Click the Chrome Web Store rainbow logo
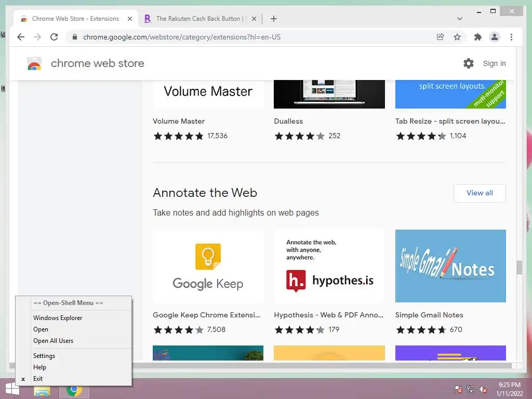The width and height of the screenshot is (532, 399). (x=34, y=63)
